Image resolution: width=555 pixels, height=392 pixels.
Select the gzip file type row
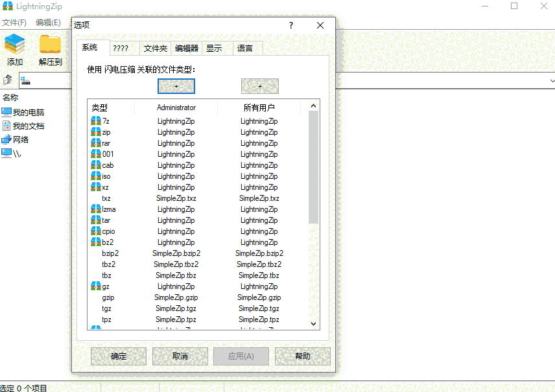(x=198, y=297)
